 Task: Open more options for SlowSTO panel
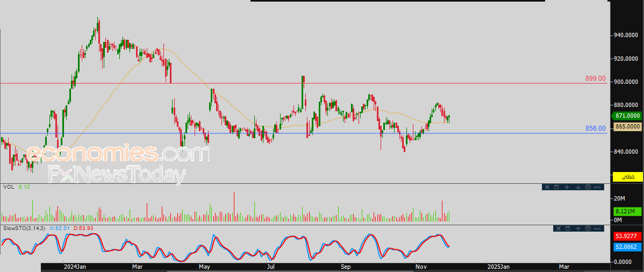coord(597,229)
